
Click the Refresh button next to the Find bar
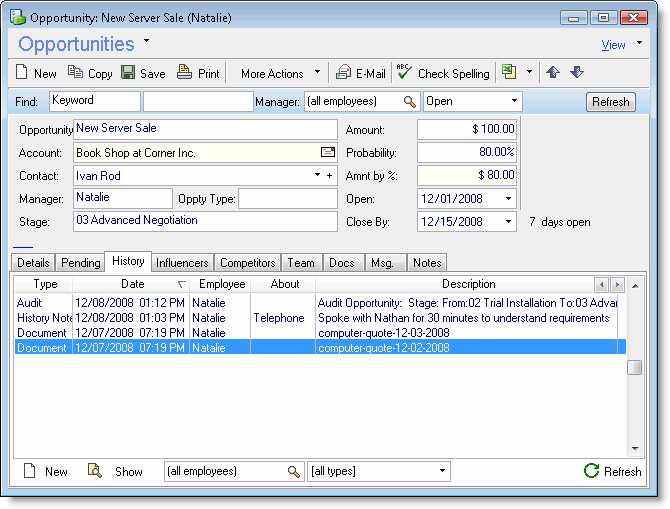[610, 102]
